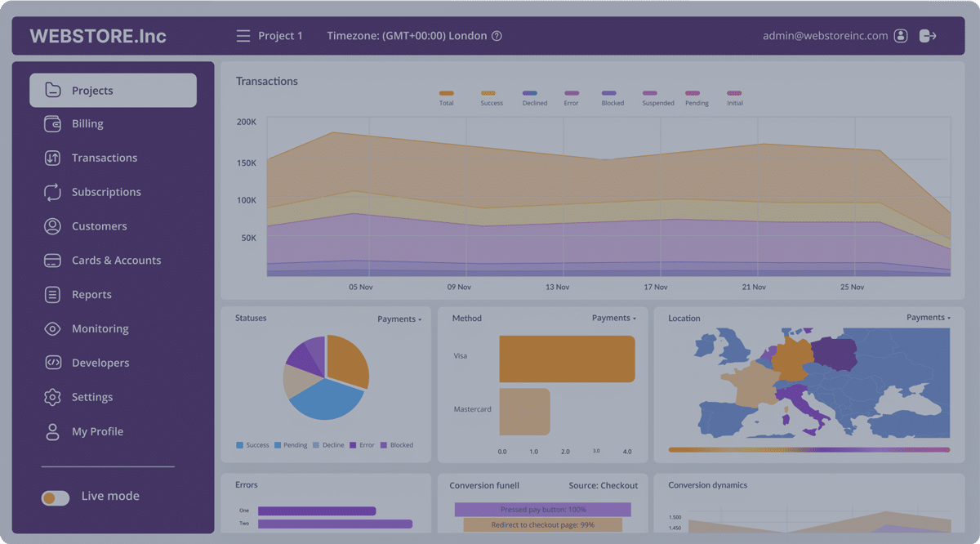Open the Project 1 hamburger menu

[243, 36]
